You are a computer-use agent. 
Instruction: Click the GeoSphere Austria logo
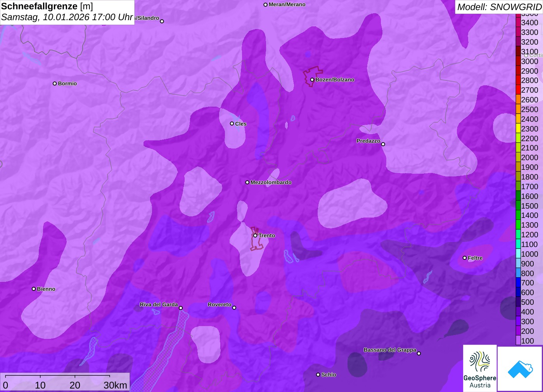[x=480, y=368]
